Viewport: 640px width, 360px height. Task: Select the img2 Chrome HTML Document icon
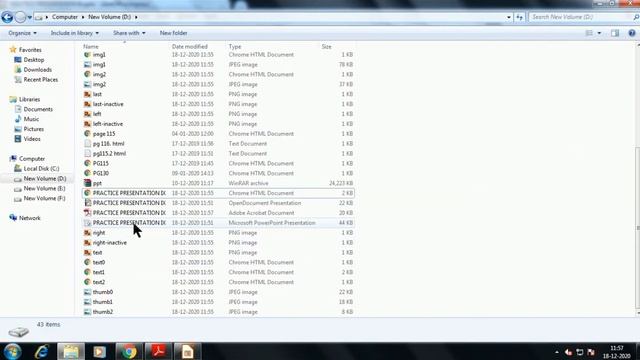(87, 74)
